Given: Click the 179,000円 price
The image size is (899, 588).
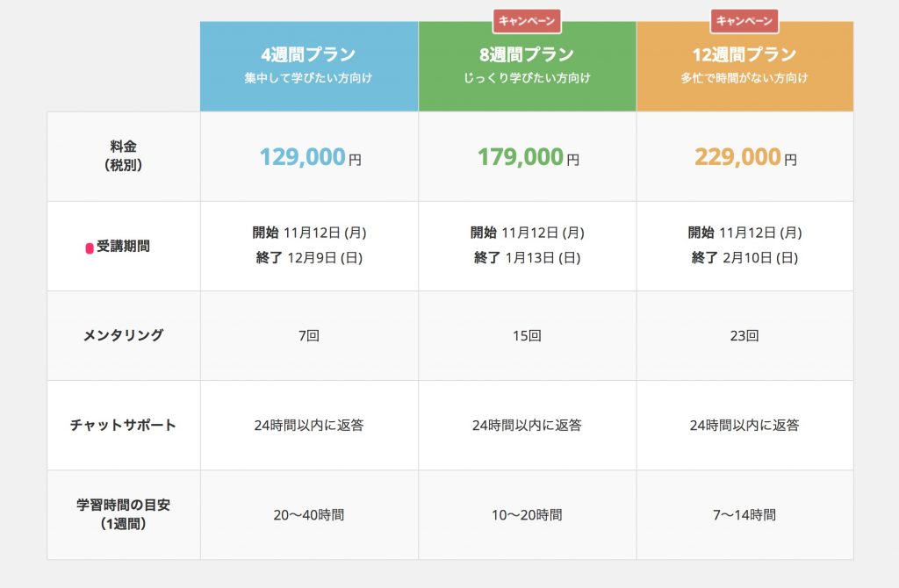Looking at the screenshot, I should (527, 157).
